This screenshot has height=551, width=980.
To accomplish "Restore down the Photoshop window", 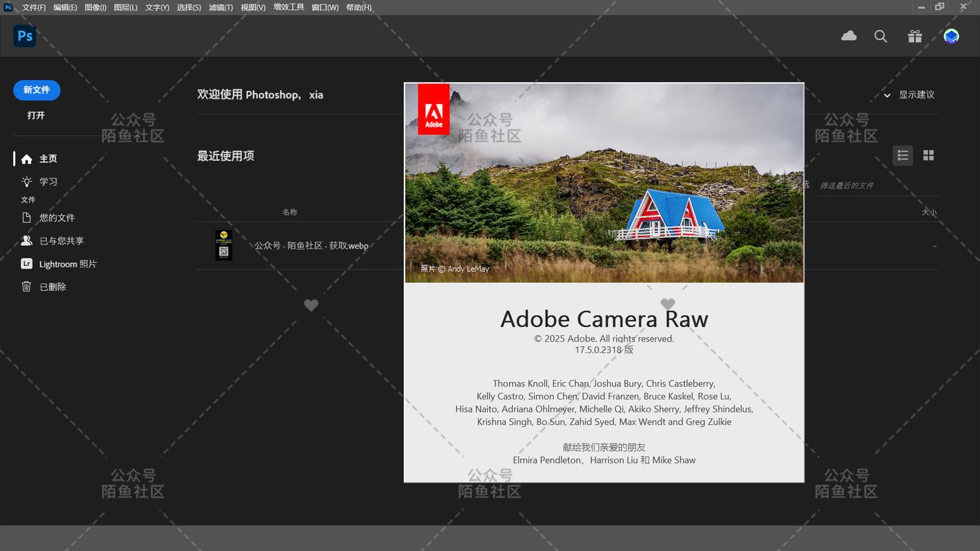I will (939, 7).
